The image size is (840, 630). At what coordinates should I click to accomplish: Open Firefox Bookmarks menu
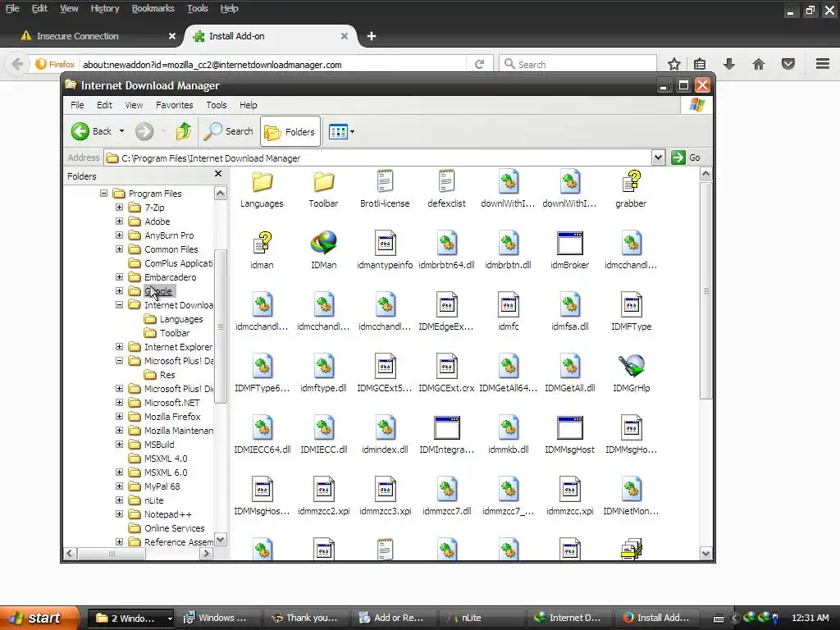coord(153,8)
